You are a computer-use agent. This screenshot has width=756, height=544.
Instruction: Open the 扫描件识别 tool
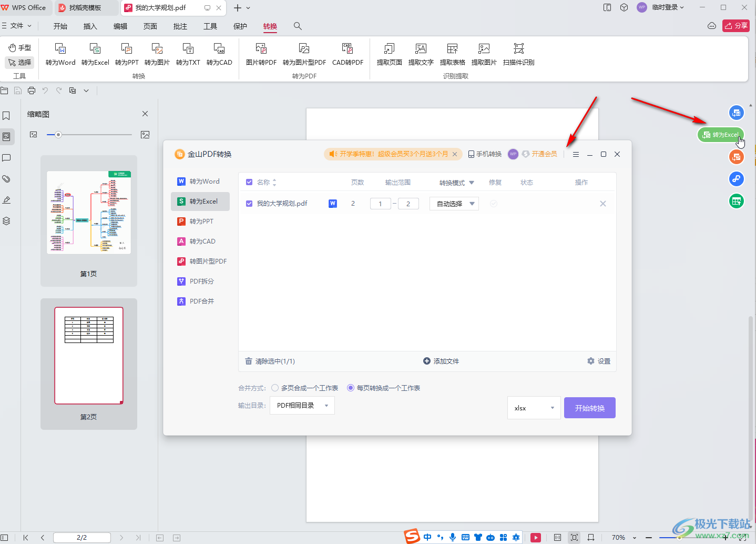pyautogui.click(x=518, y=55)
